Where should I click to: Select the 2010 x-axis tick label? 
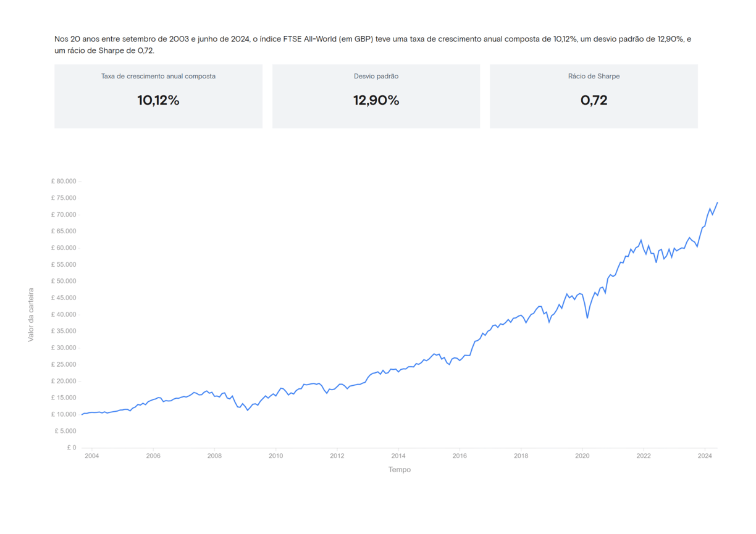(x=275, y=456)
